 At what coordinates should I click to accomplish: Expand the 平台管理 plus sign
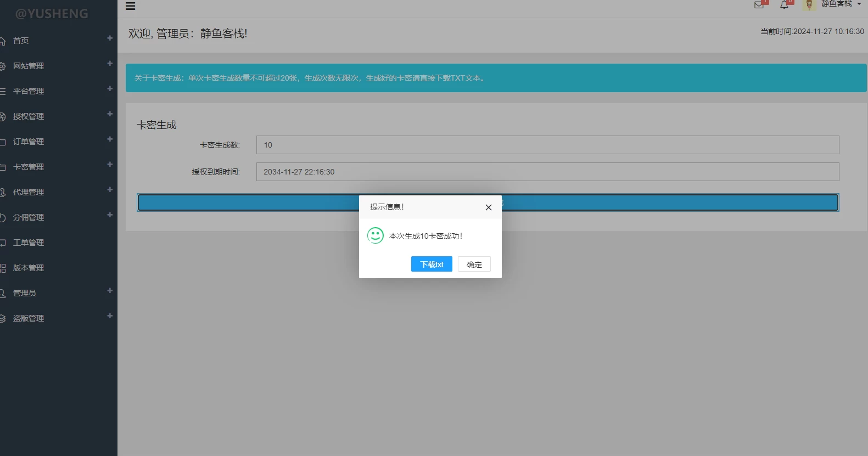[x=110, y=89]
